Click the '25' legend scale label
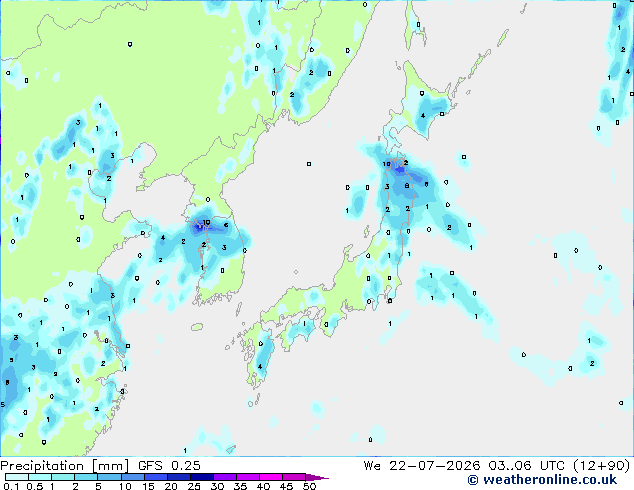The width and height of the screenshot is (634, 490). point(194,486)
